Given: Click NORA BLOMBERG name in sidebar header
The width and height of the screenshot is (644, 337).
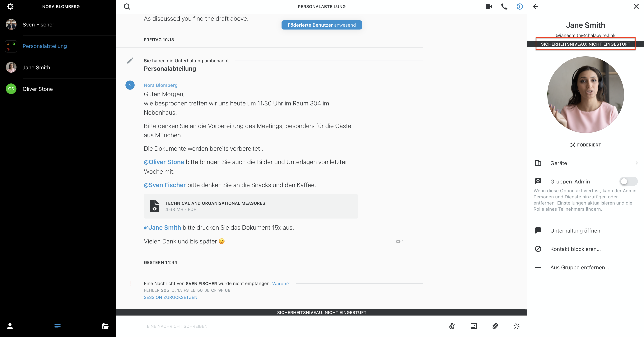Looking at the screenshot, I should coord(61,7).
